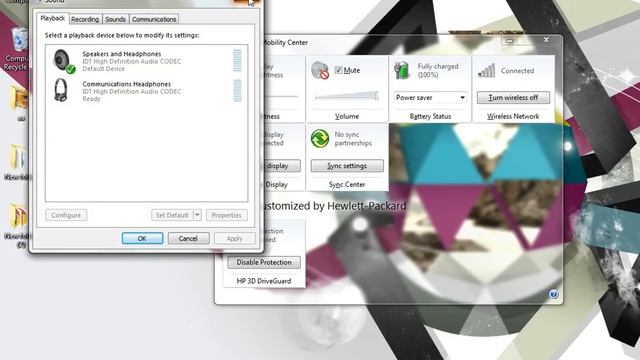Click the wireless signal bars icon
Screen dimensions: 640x360
click(x=487, y=71)
